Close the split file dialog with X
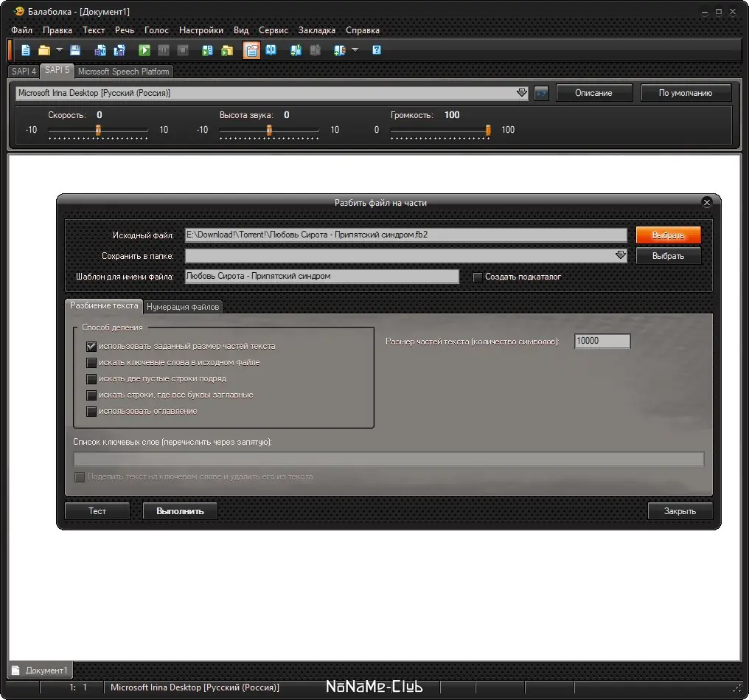749x700 pixels. [x=707, y=203]
